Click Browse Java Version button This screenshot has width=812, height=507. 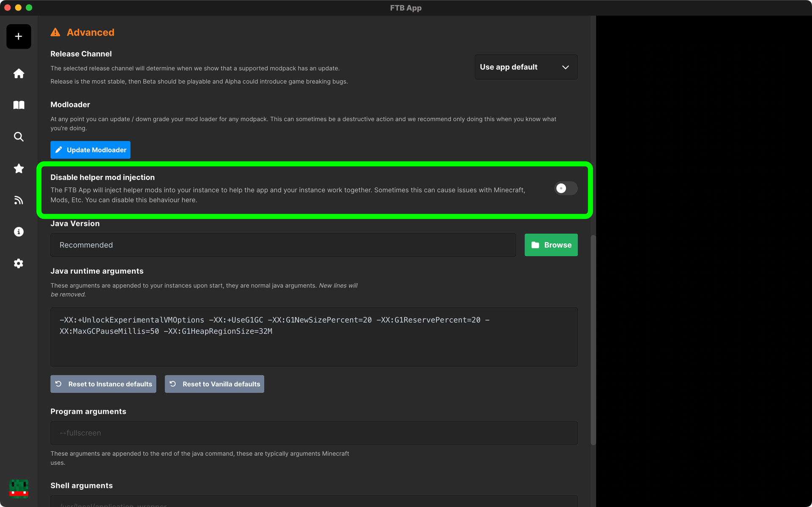pos(551,244)
